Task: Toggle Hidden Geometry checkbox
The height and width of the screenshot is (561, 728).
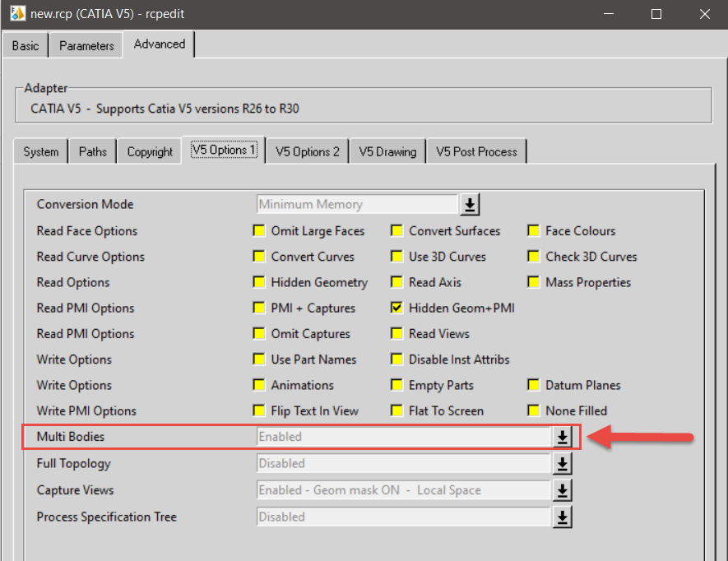Action: pyautogui.click(x=258, y=282)
